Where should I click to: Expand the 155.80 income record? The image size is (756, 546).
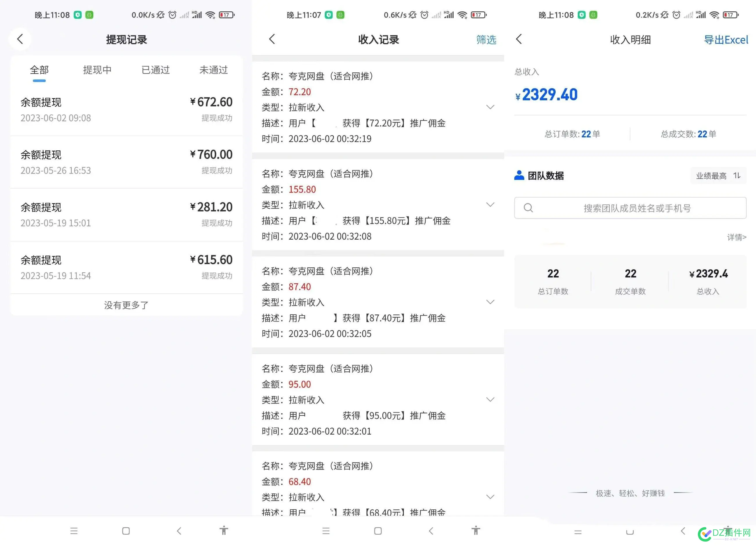pyautogui.click(x=490, y=204)
